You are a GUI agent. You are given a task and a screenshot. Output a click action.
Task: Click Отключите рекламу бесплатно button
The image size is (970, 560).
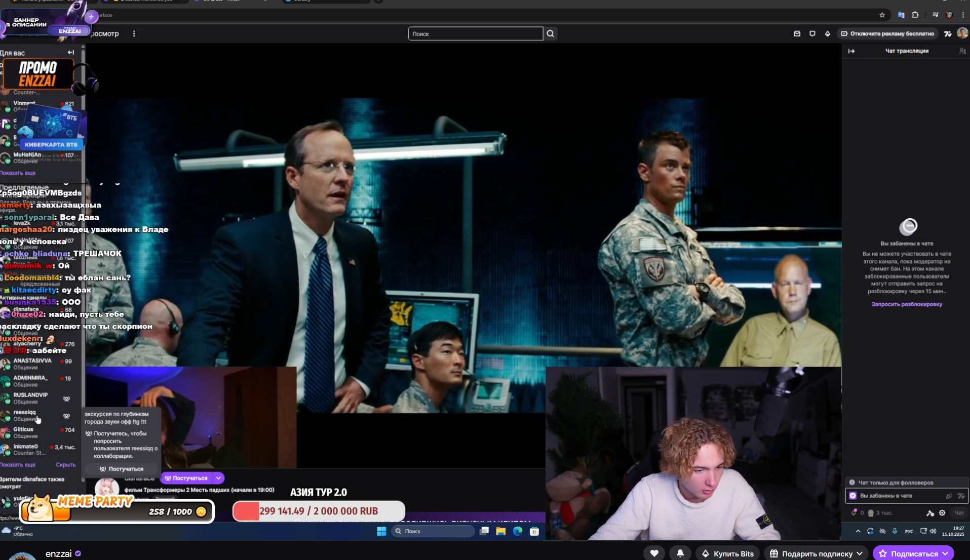click(887, 34)
